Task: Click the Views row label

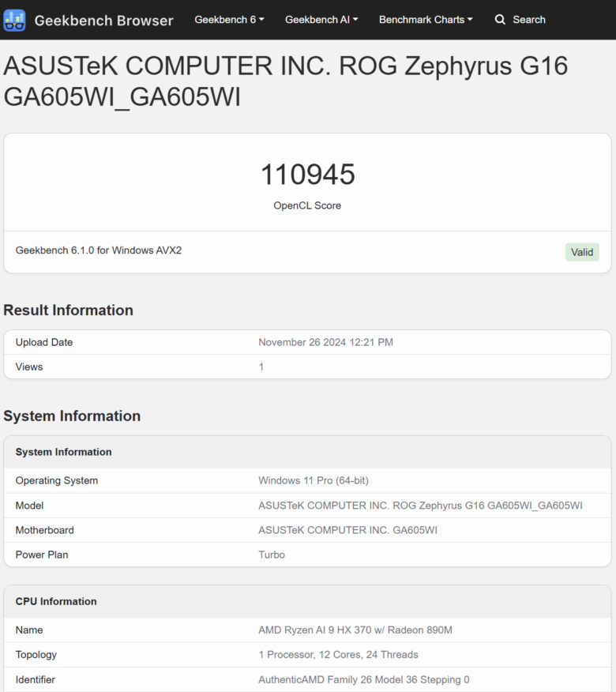Action: coord(29,367)
